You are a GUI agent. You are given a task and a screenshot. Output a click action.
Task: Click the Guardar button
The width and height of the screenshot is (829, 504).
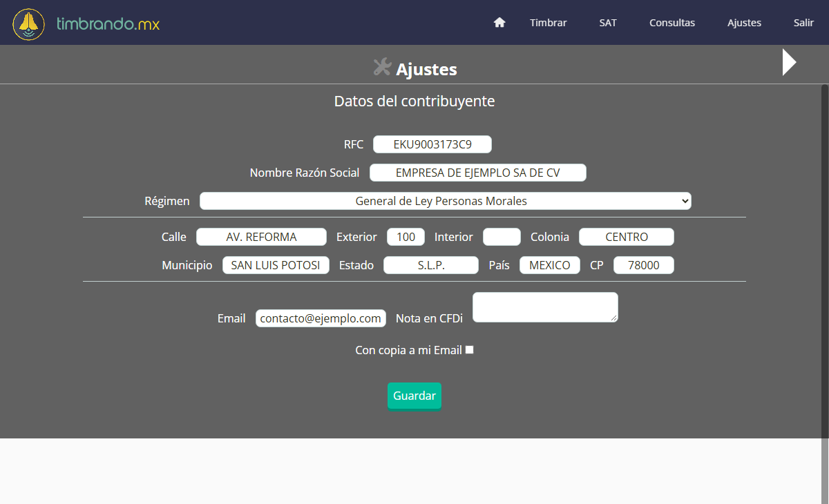pyautogui.click(x=414, y=396)
